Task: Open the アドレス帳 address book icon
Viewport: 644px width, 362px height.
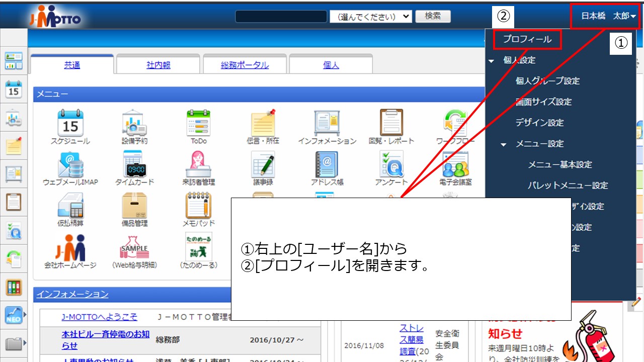Action: point(327,164)
